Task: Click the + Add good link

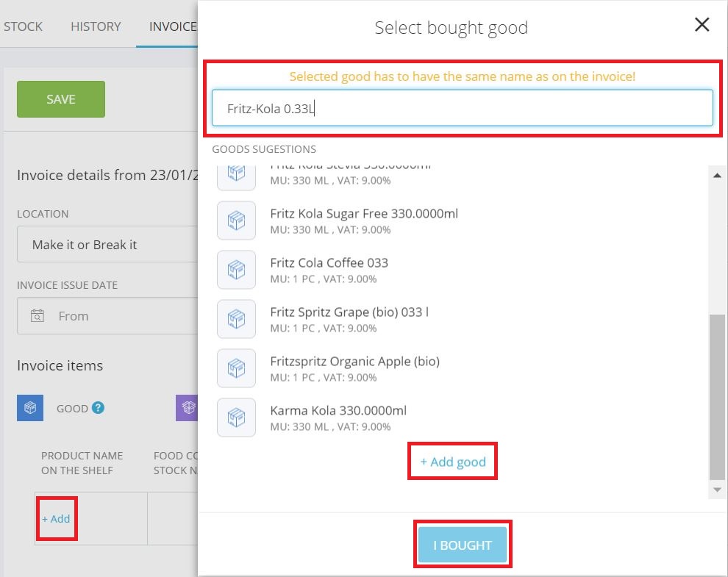Action: [x=453, y=462]
